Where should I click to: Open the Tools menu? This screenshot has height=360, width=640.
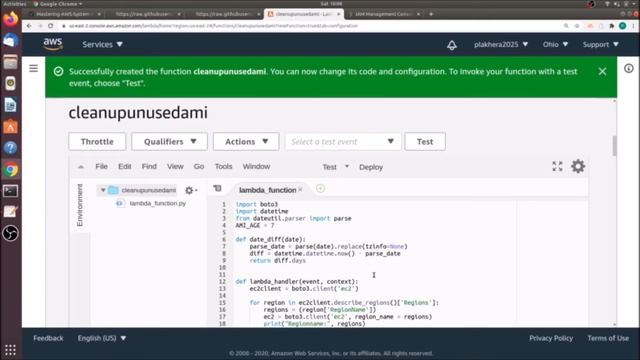pyautogui.click(x=223, y=167)
